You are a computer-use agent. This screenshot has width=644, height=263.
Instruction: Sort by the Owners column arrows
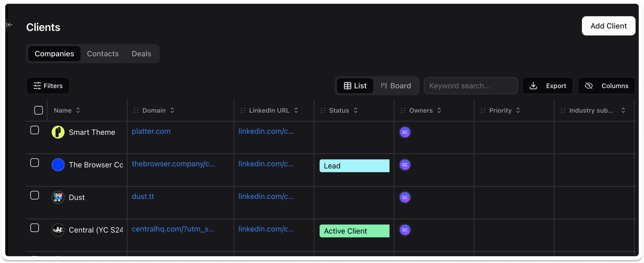point(439,110)
